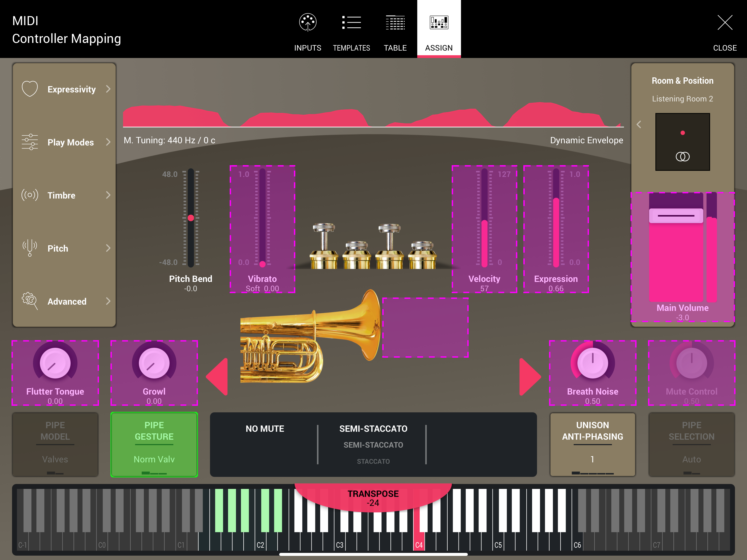Open the Pitch menu label
The height and width of the screenshot is (560, 747).
point(58,248)
